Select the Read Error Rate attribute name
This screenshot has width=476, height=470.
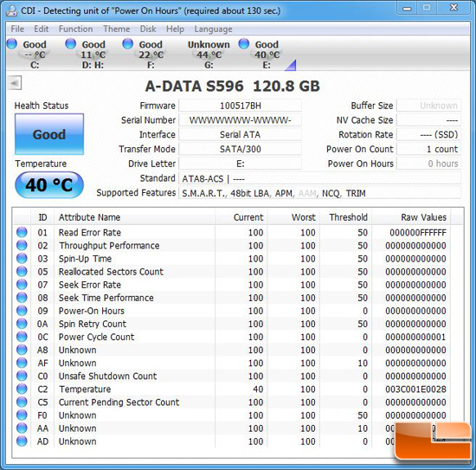[90, 233]
